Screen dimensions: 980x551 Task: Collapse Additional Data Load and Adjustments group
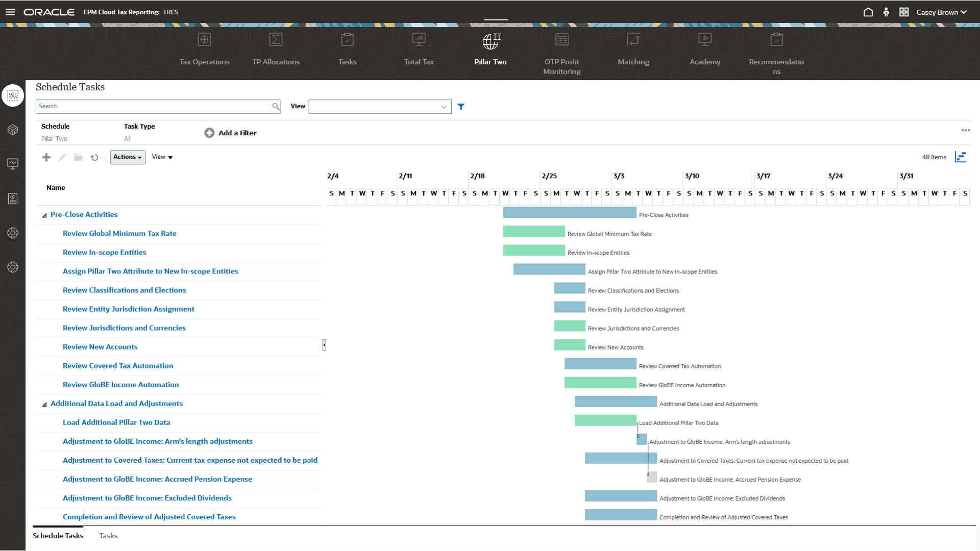44,404
